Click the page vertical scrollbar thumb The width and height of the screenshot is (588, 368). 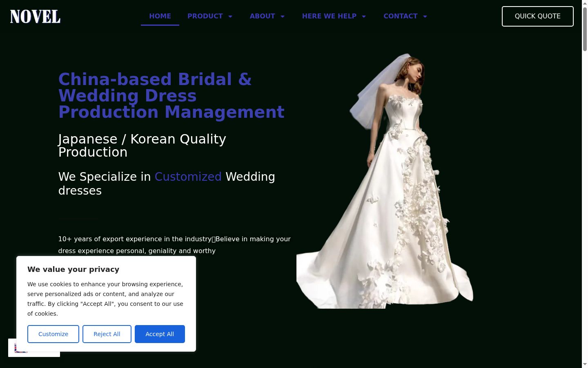(x=585, y=29)
